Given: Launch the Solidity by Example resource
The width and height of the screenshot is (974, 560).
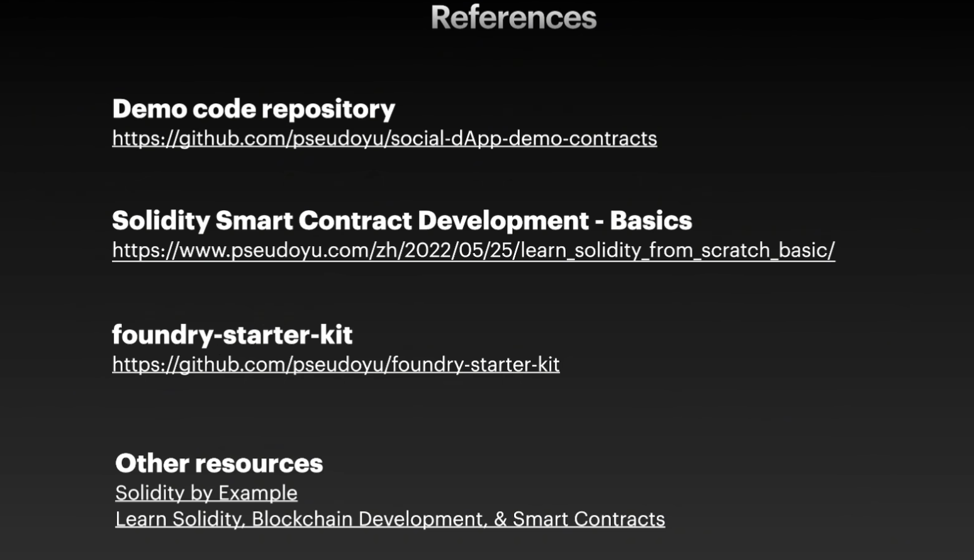Looking at the screenshot, I should (x=206, y=493).
